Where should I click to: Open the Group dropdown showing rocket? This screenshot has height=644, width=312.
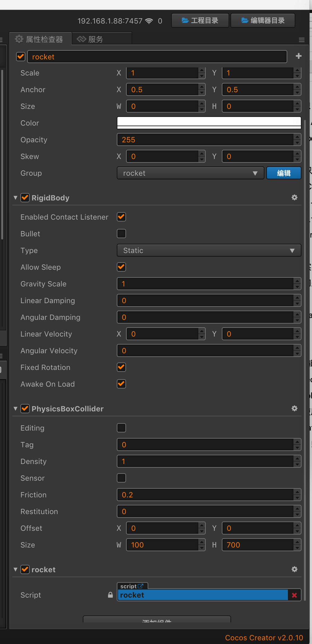[x=190, y=173]
